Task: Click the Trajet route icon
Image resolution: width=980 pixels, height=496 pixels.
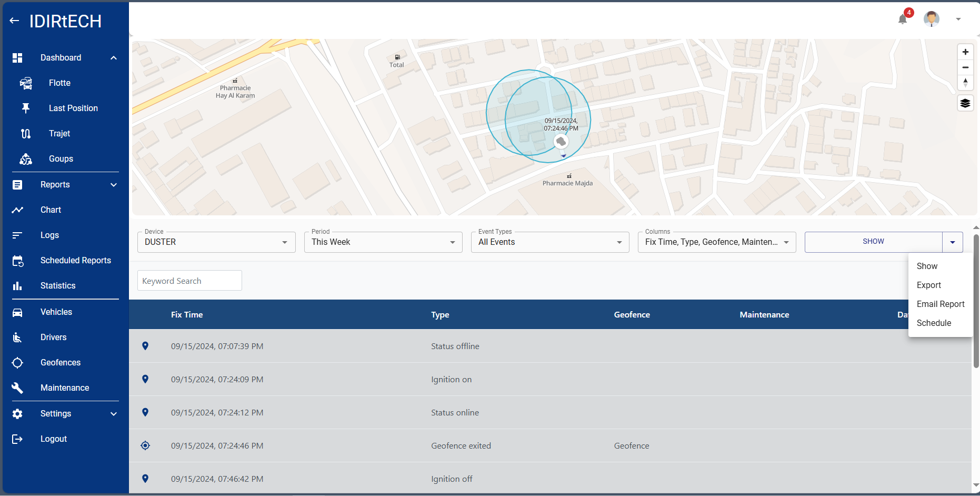Action: [x=25, y=133]
